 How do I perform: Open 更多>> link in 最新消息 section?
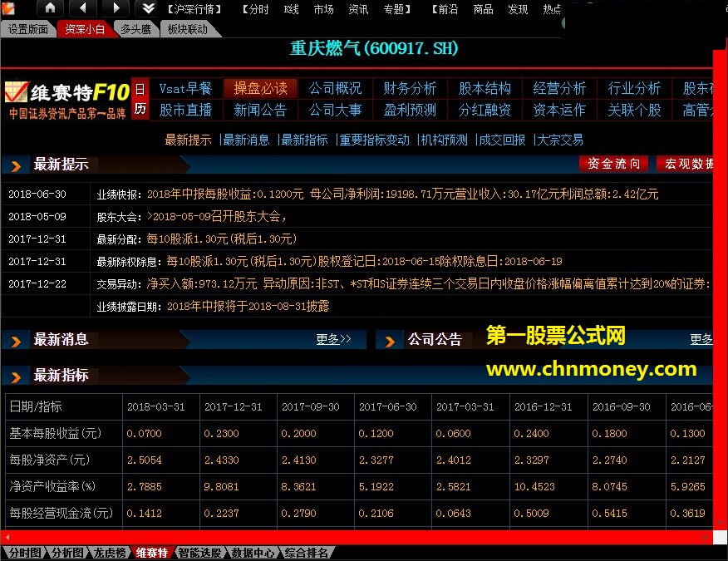pyautogui.click(x=333, y=339)
